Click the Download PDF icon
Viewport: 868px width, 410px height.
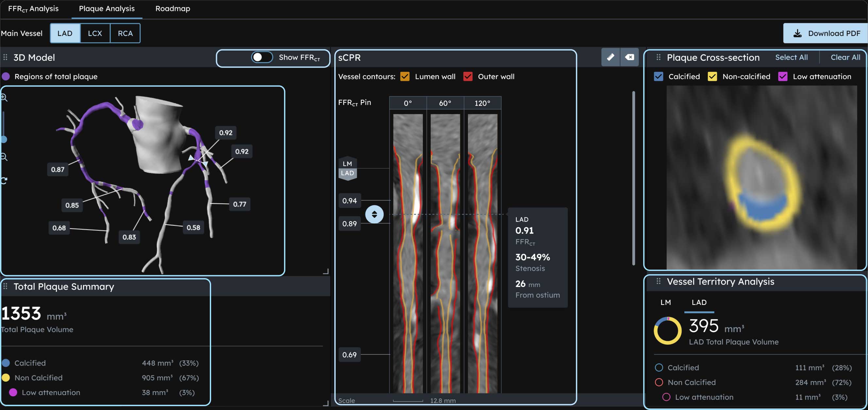click(798, 33)
